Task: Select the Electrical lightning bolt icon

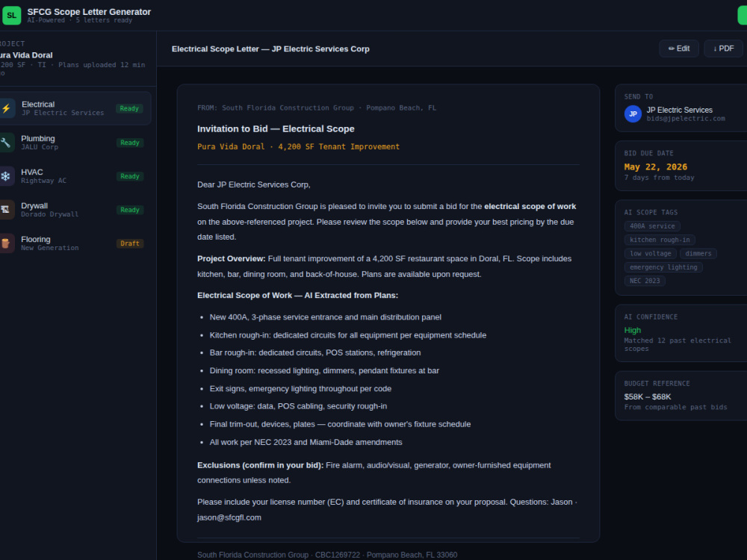Action: [6, 108]
